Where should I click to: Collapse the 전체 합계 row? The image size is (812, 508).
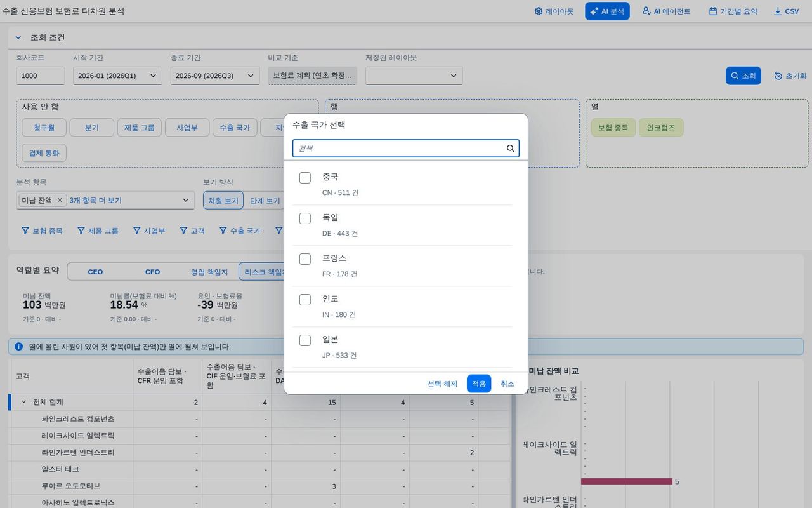[x=24, y=402]
